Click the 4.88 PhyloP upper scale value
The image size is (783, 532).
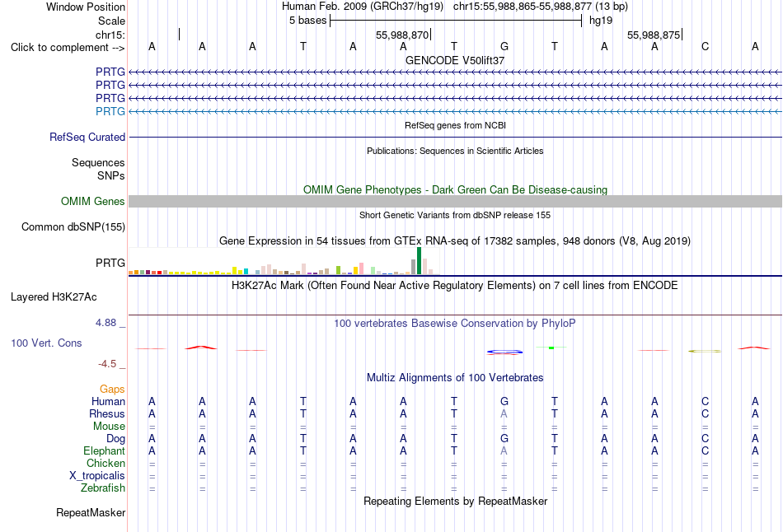[105, 323]
